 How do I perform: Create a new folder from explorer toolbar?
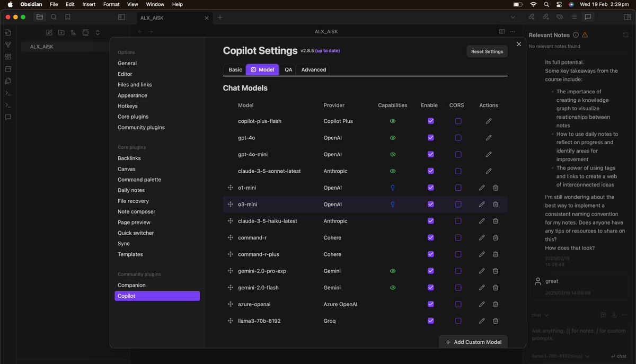[61, 32]
